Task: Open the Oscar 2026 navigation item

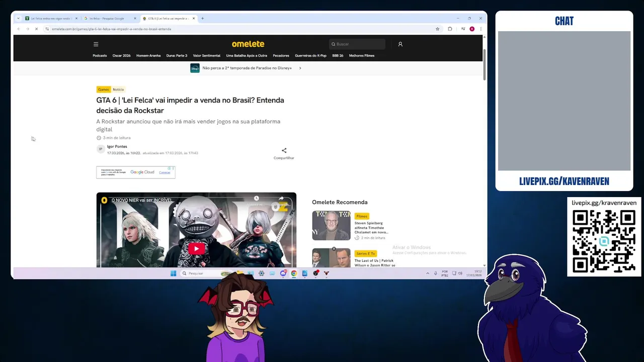Action: coord(121,56)
